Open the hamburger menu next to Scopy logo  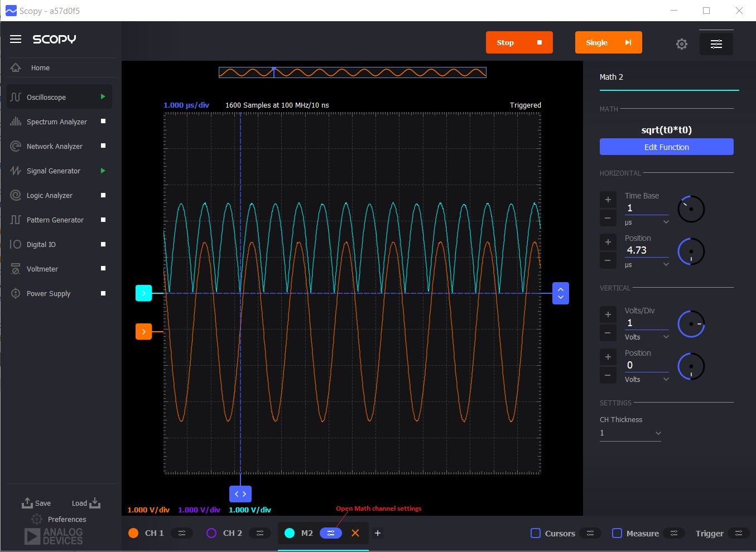(x=16, y=39)
